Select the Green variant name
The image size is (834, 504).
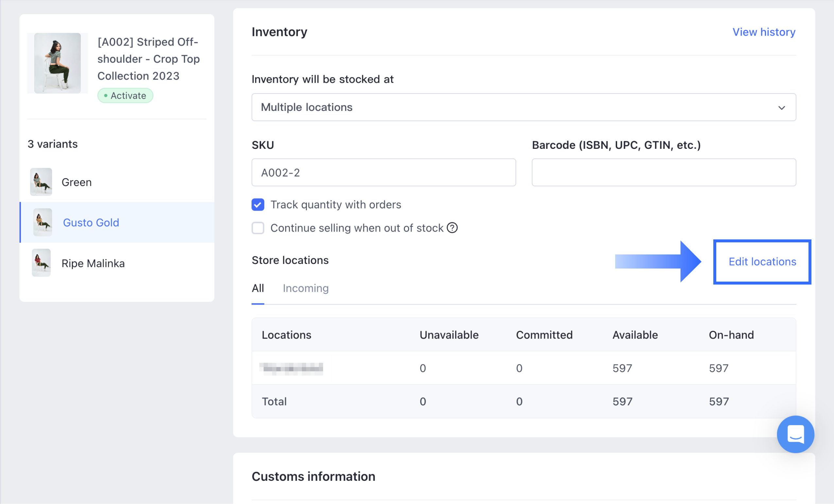tap(77, 182)
